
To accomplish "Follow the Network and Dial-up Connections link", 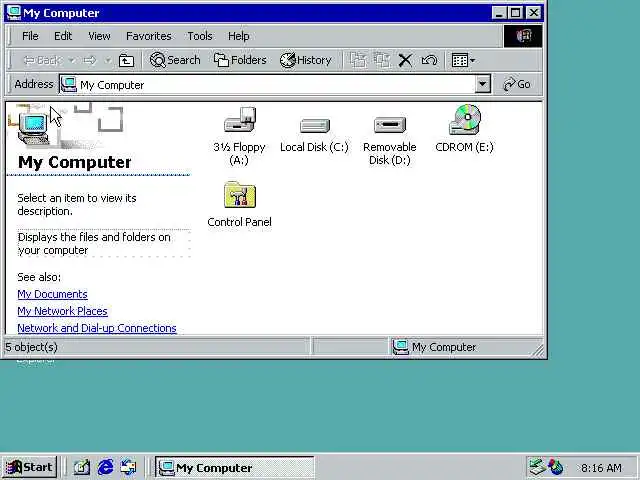I will [x=97, y=328].
